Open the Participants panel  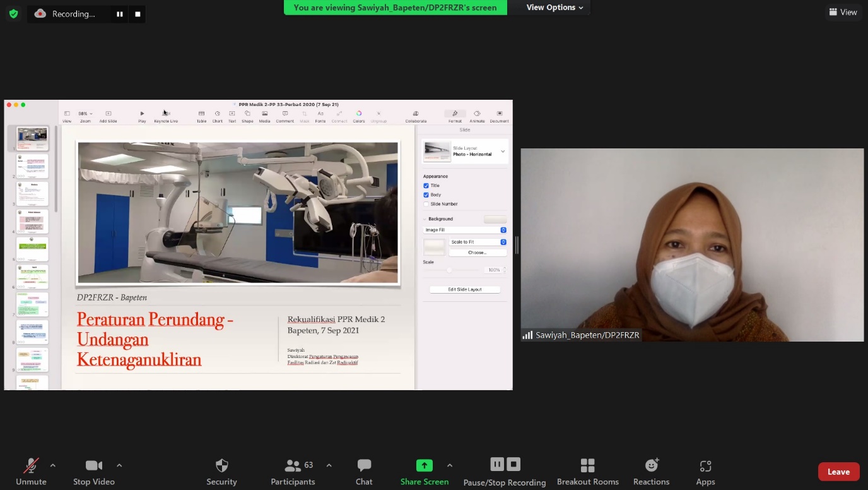click(293, 472)
